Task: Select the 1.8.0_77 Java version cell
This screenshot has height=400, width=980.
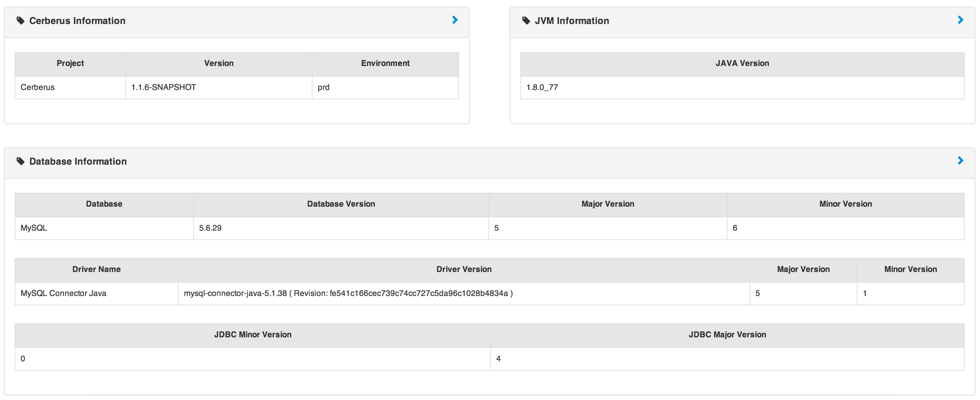Action: 742,88
